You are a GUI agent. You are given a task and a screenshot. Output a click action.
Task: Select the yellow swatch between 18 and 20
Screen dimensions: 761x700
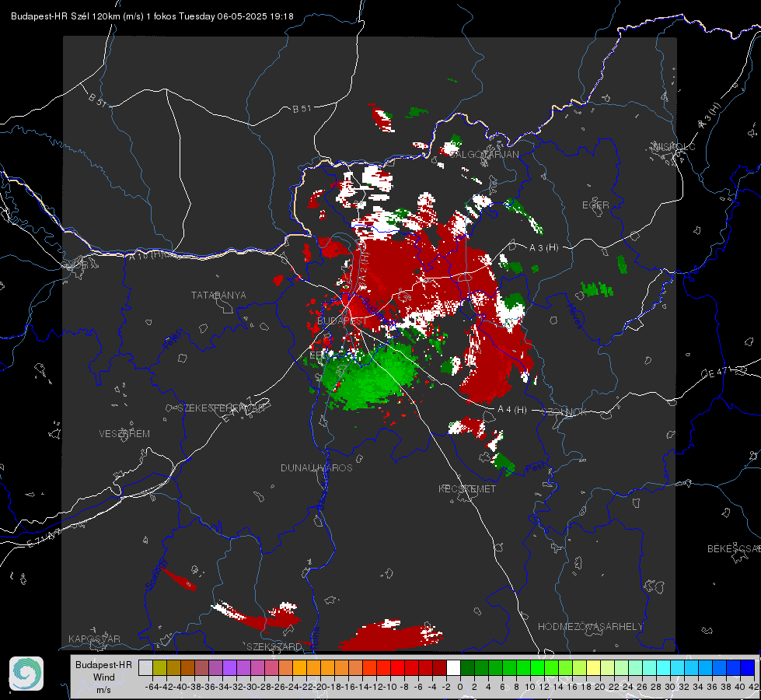click(x=593, y=667)
